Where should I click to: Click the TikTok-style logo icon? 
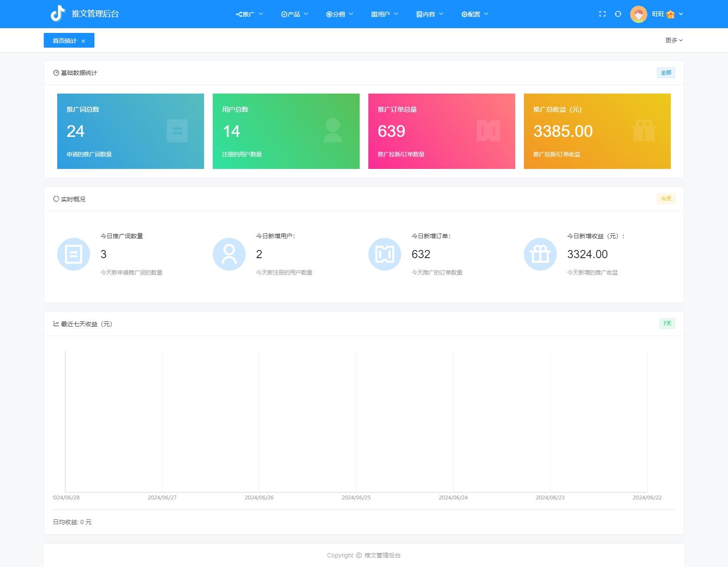tap(58, 14)
